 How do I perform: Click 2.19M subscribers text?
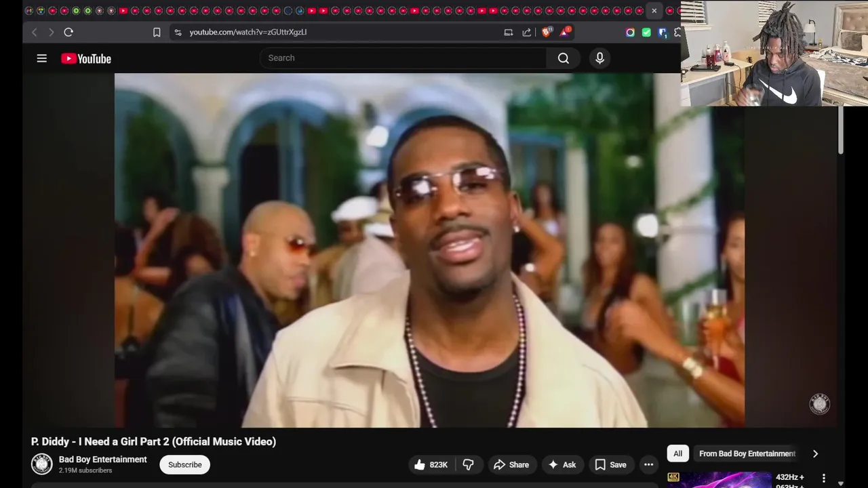pyautogui.click(x=85, y=470)
